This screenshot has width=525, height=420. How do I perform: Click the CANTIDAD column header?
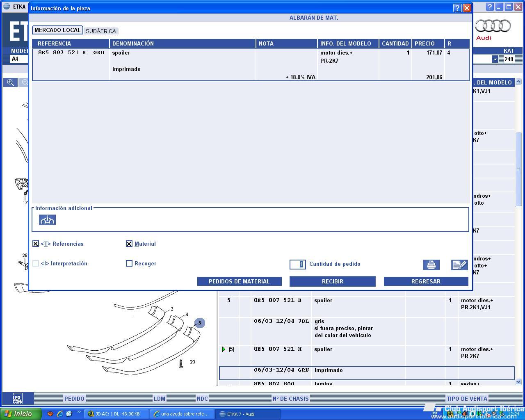click(x=395, y=43)
